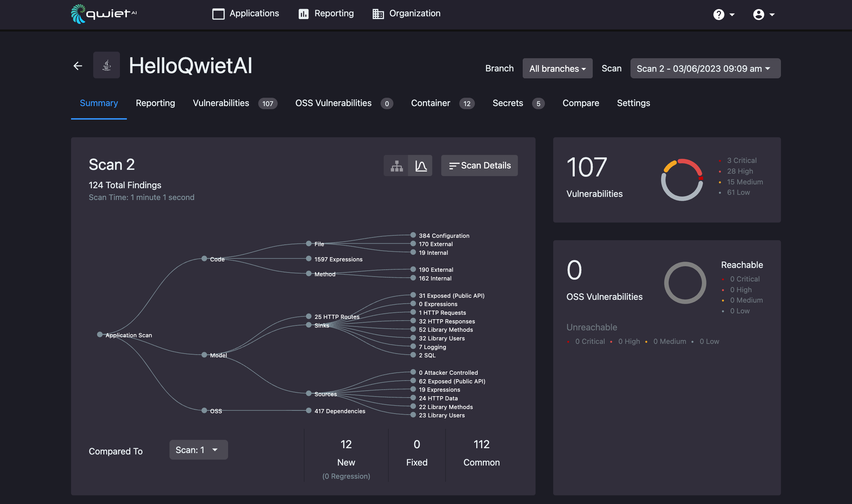
Task: Open the help question mark menu
Action: pyautogui.click(x=724, y=15)
